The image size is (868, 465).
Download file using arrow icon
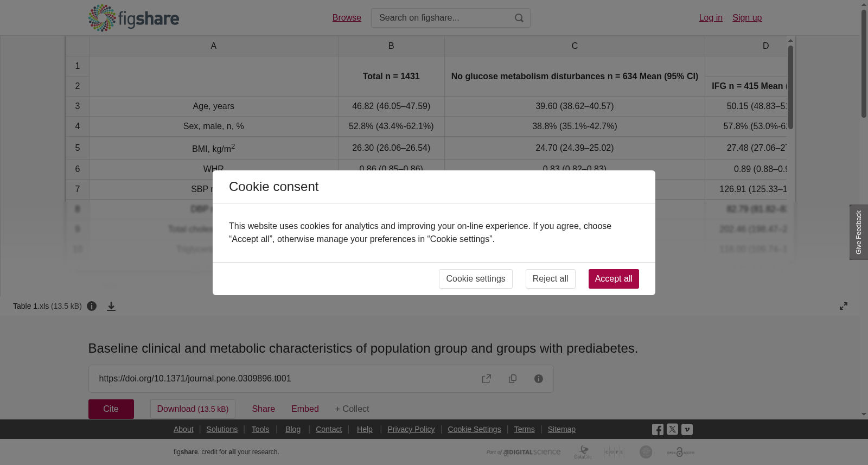111,307
